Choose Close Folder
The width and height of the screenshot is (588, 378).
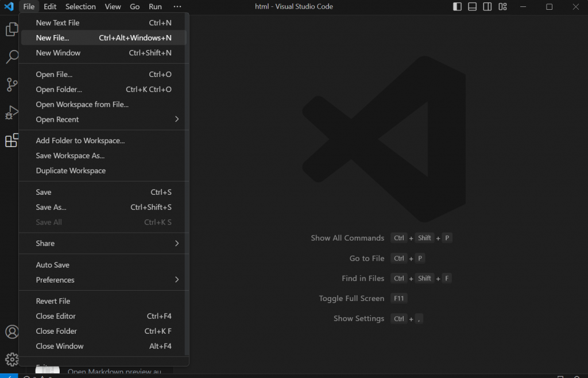(104, 331)
